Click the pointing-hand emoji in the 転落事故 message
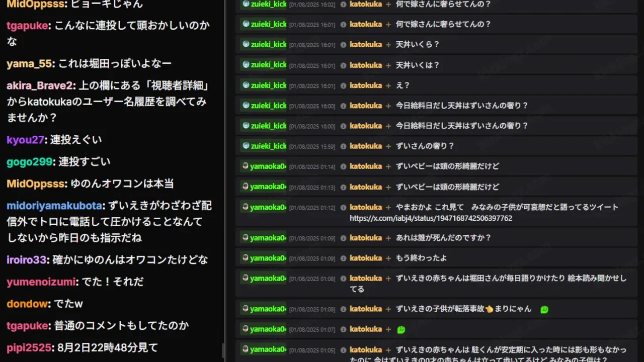 coord(489,309)
